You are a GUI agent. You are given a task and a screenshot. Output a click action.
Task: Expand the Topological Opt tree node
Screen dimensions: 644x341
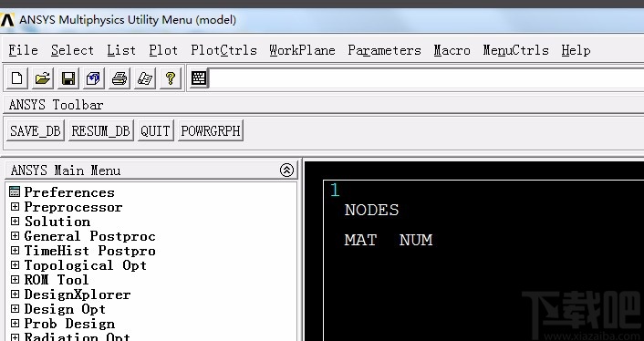point(15,265)
